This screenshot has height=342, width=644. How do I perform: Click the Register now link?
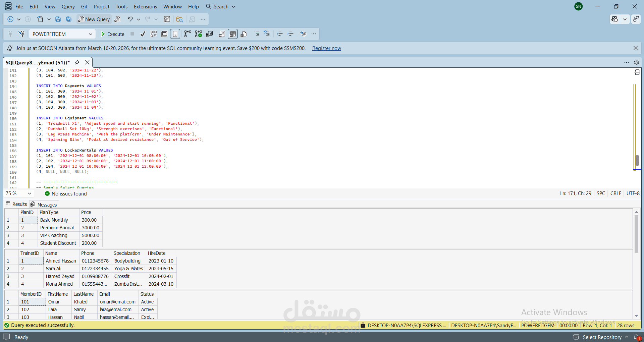click(x=326, y=48)
